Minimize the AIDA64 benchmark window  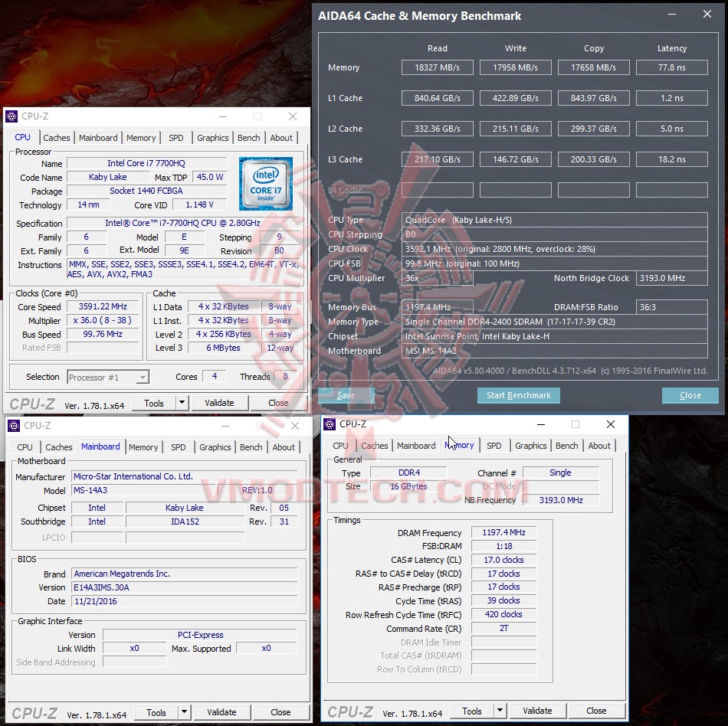pos(672,15)
